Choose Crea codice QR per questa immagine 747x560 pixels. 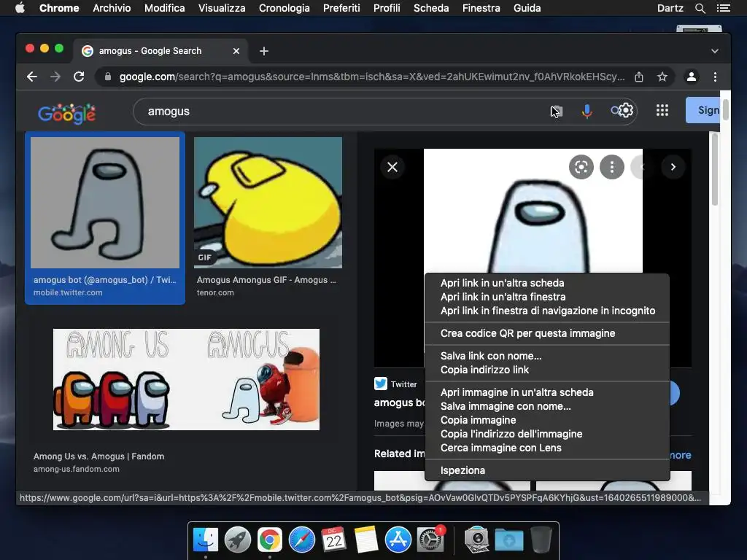pos(547,333)
